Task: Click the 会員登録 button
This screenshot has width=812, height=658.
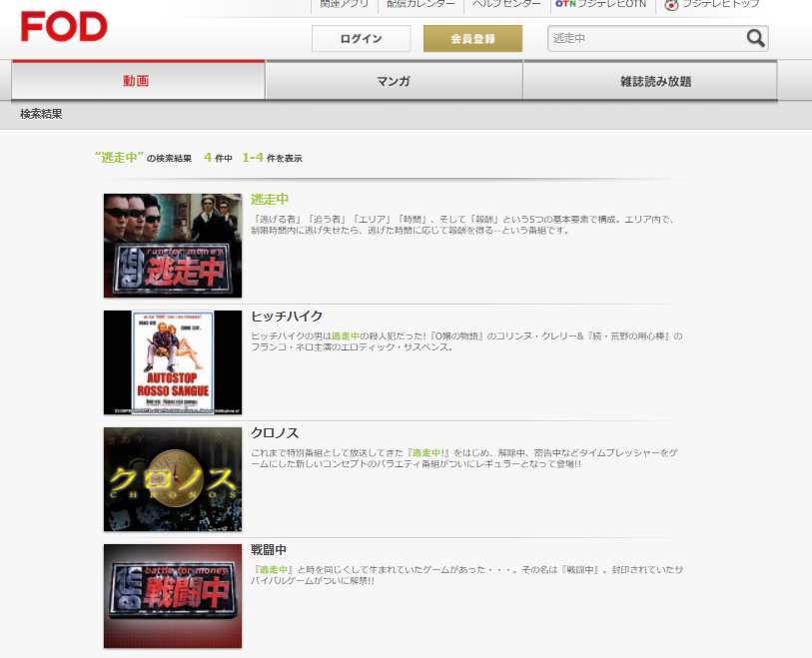Action: pyautogui.click(x=472, y=39)
